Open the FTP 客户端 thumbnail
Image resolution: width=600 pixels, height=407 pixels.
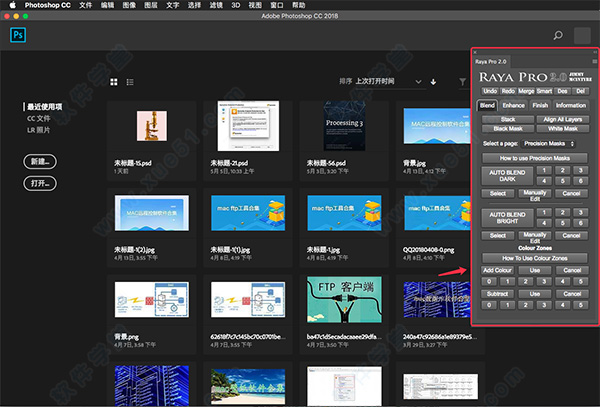(x=344, y=300)
